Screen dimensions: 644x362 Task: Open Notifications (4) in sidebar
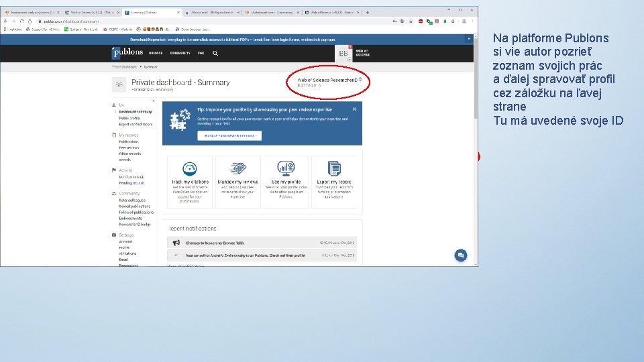pyautogui.click(x=131, y=177)
